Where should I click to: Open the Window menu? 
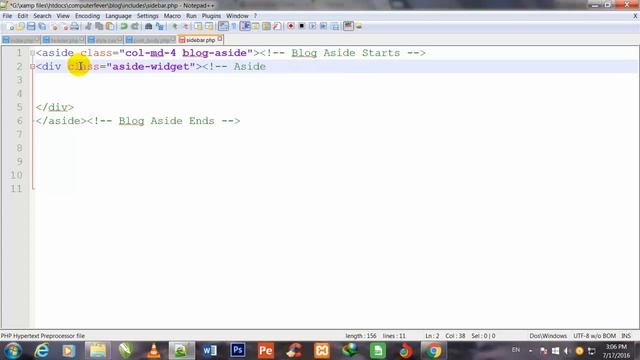click(237, 16)
